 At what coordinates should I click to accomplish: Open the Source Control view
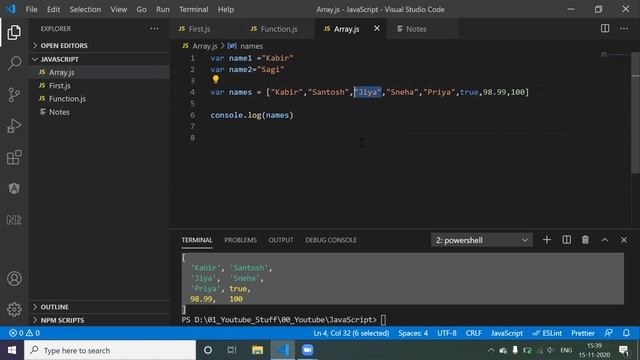click(x=14, y=95)
